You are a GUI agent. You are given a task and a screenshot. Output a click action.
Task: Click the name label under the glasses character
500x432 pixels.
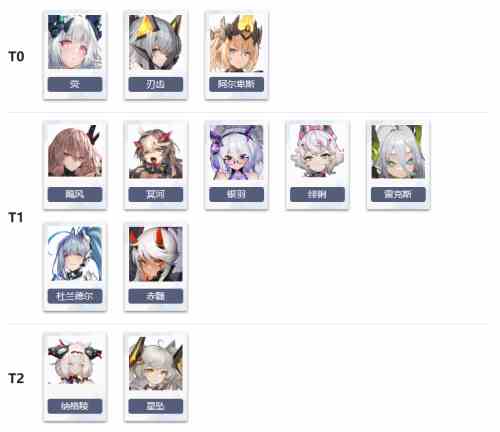(236, 194)
